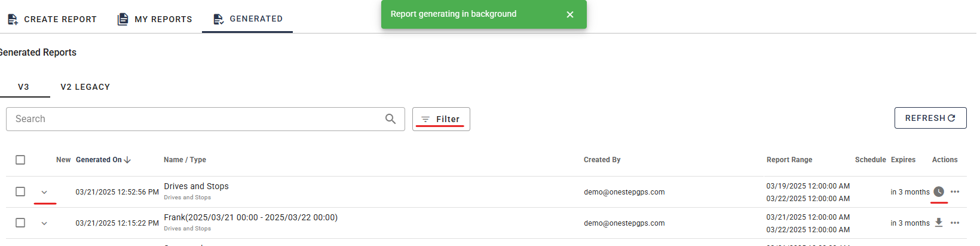
Task: Switch to My Reports tab
Action: (155, 19)
